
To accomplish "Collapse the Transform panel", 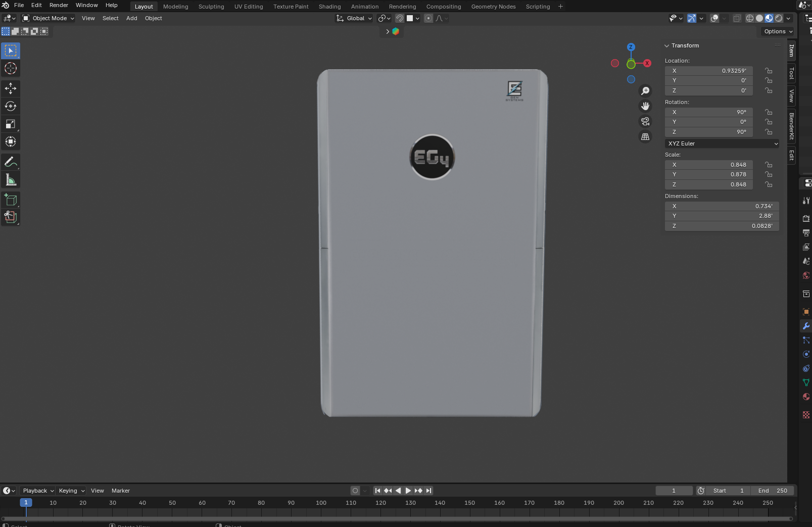I will point(682,45).
